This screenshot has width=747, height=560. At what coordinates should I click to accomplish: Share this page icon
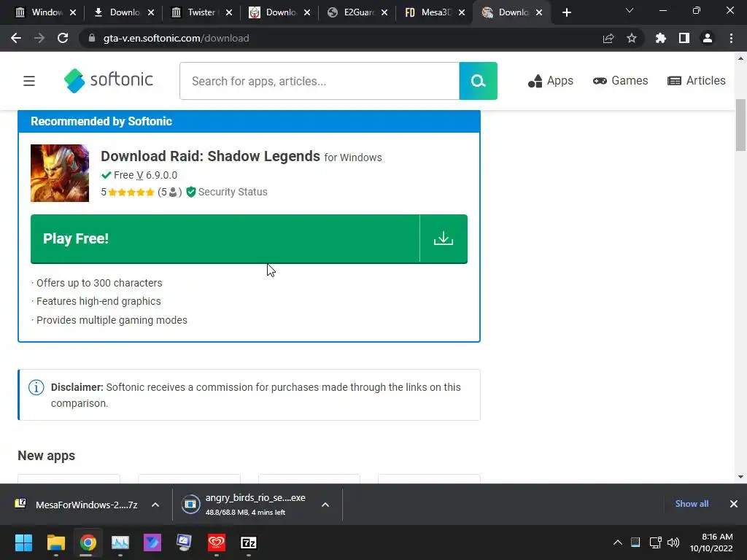coord(608,38)
